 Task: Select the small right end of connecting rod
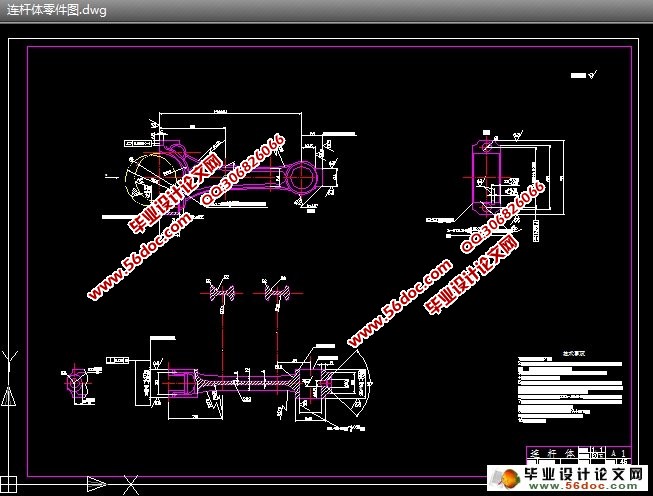298,178
